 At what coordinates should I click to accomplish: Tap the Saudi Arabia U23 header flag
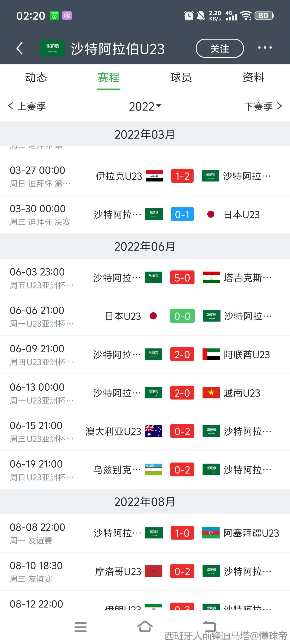(x=52, y=48)
